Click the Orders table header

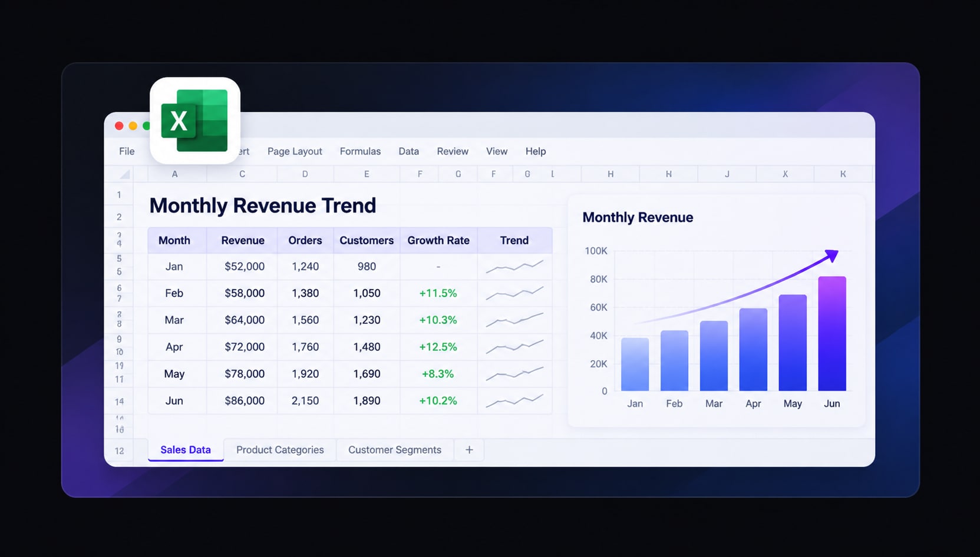tap(305, 240)
